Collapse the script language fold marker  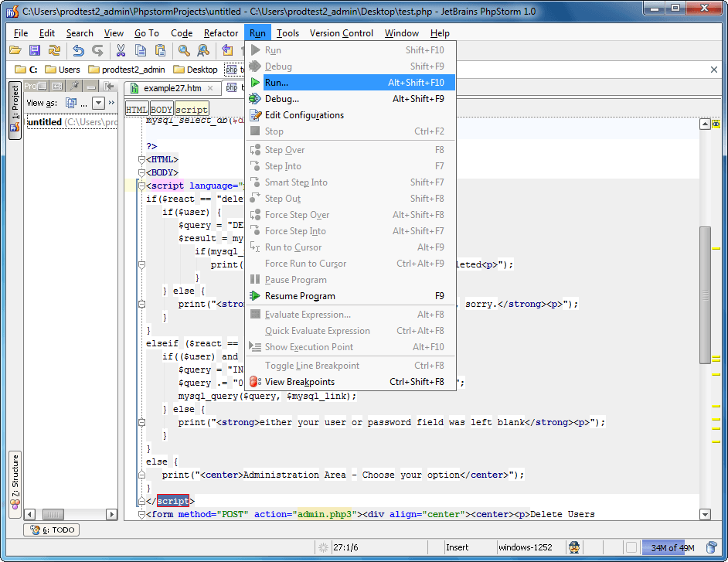click(141, 186)
